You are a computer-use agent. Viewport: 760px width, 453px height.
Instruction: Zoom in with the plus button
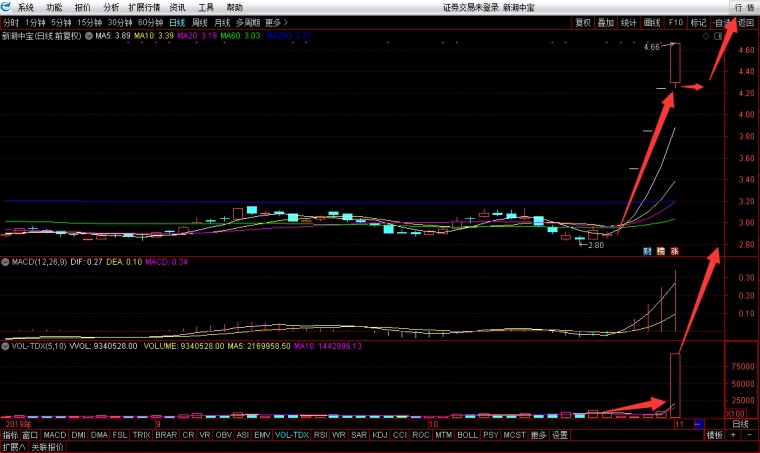[x=732, y=435]
